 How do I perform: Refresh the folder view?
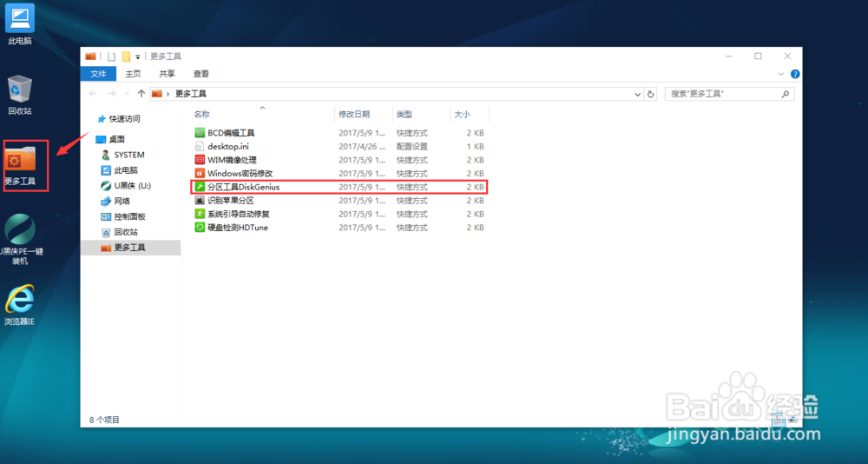(x=650, y=94)
